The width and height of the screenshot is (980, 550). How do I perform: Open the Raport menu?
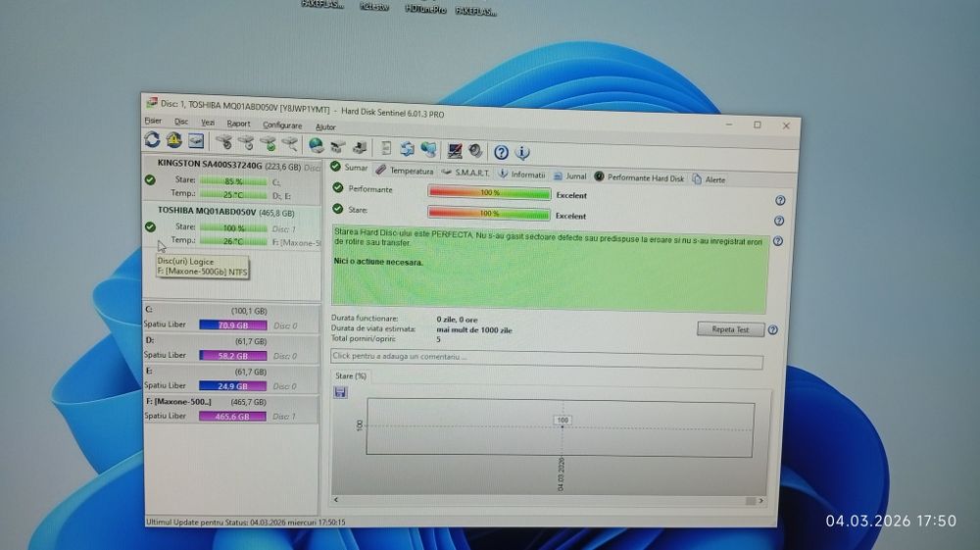[238, 124]
